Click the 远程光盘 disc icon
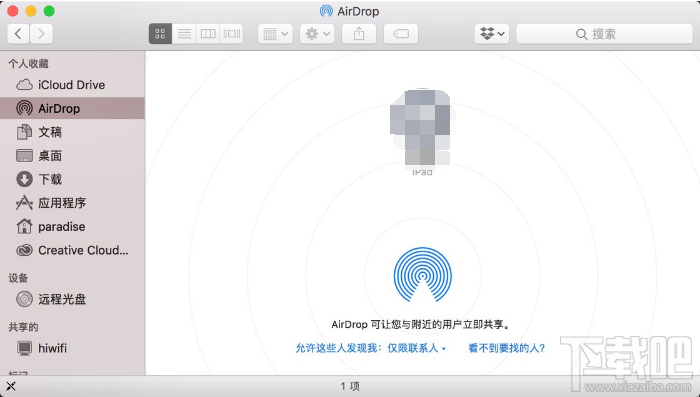The image size is (700, 397). [24, 299]
